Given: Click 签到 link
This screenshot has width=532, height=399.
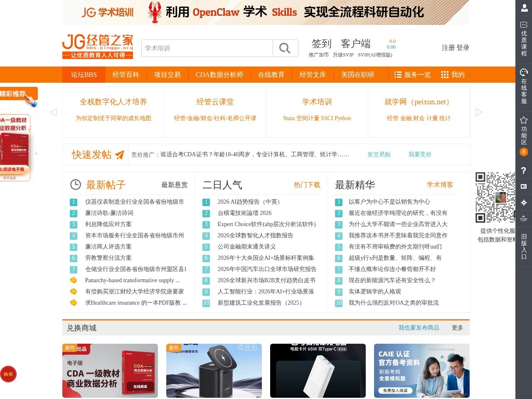Looking at the screenshot, I should [x=322, y=44].
